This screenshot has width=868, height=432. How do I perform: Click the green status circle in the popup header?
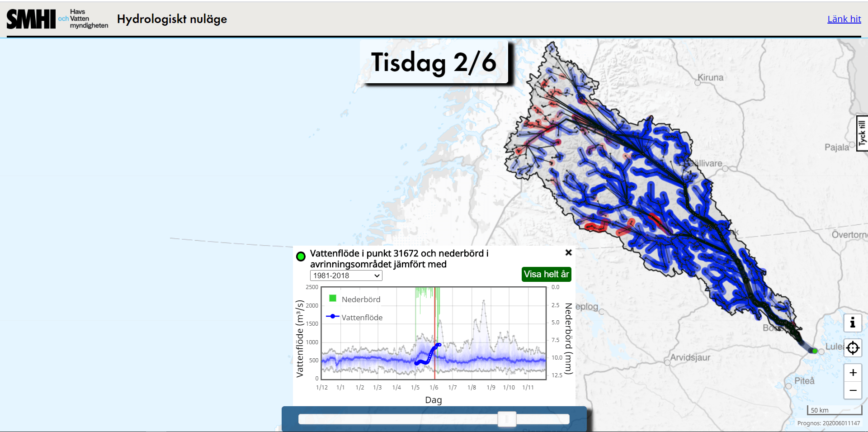pos(301,256)
